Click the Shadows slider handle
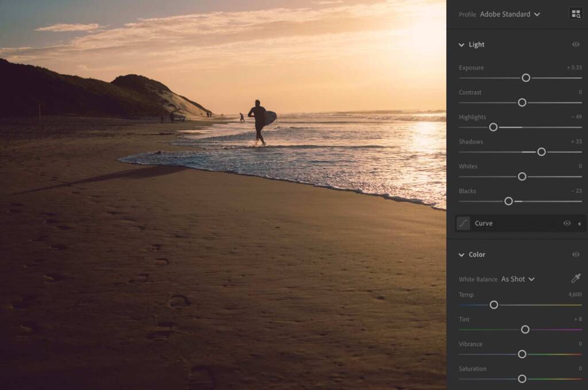Screen dimensions: 588x390 tap(540, 152)
